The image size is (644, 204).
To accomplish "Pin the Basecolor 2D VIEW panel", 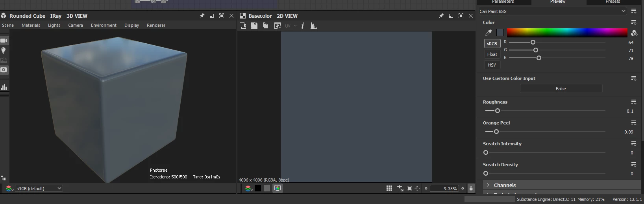I will (441, 16).
